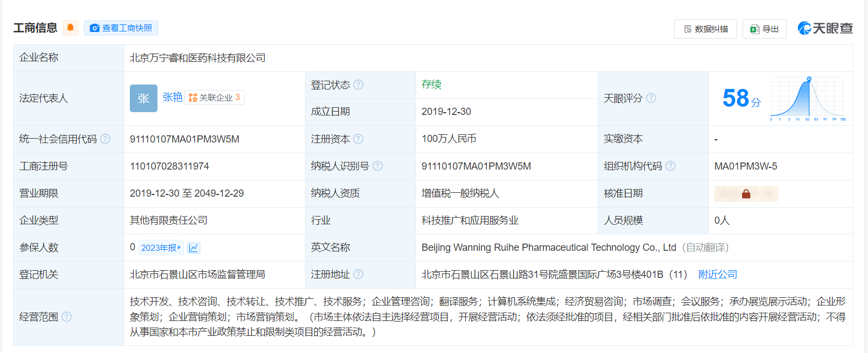Screen dimensions: 868x353
Task: Open legal representative 张艳 link
Action: coord(172,97)
